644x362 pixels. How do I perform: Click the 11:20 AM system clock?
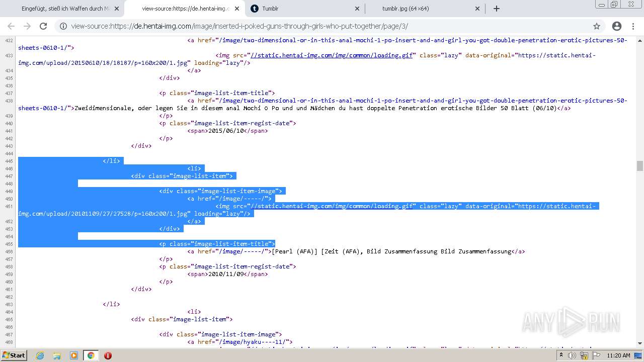(x=618, y=355)
